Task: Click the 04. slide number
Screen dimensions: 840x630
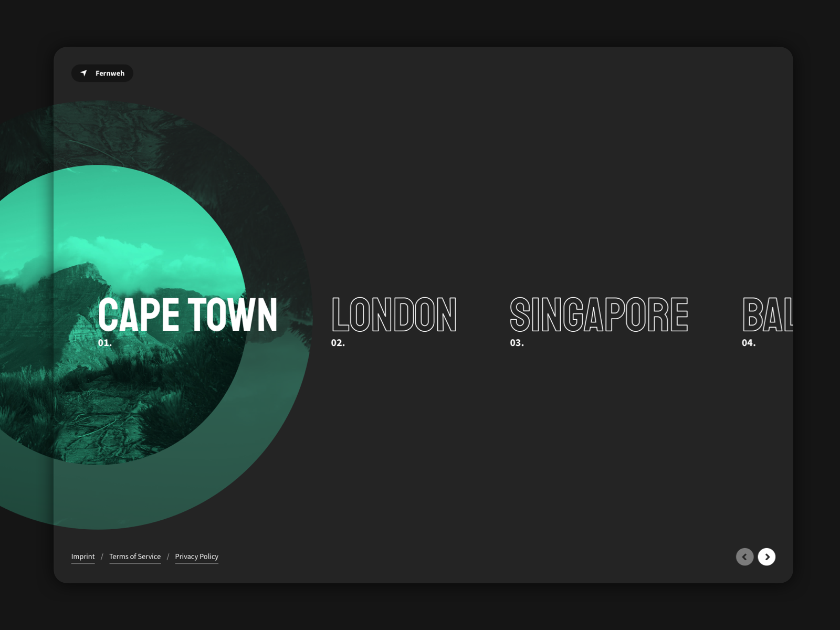Action: pyautogui.click(x=749, y=343)
